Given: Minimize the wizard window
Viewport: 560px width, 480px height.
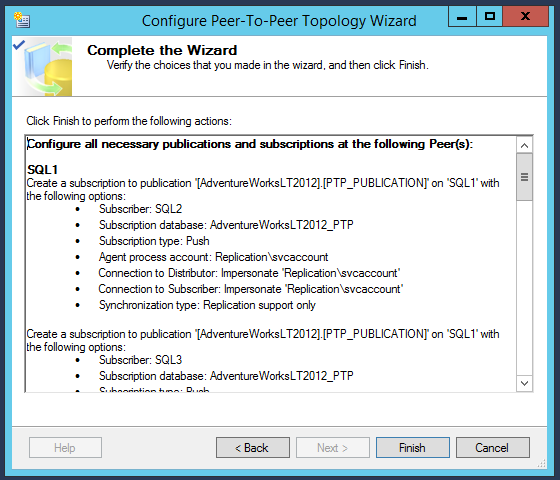Looking at the screenshot, I should point(462,17).
